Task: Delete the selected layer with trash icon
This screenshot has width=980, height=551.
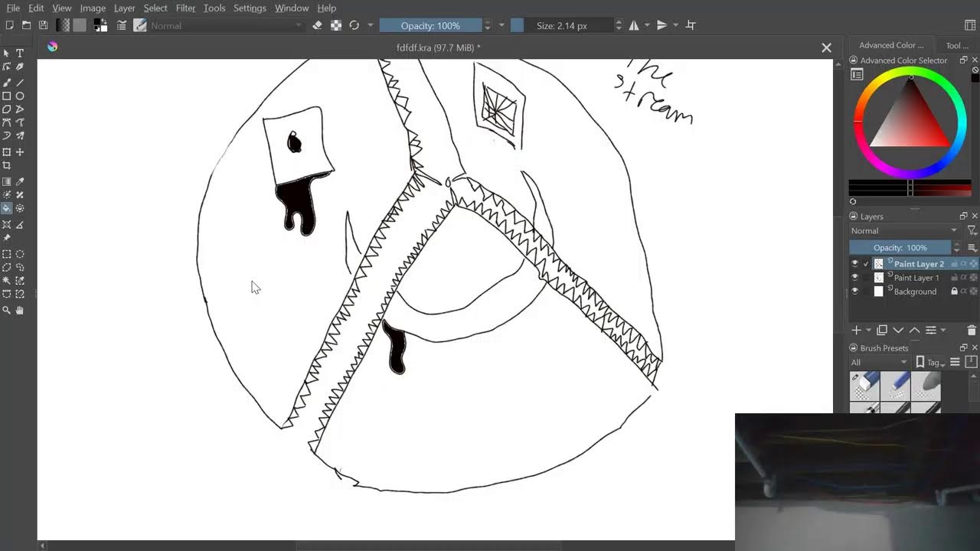Action: [x=972, y=330]
